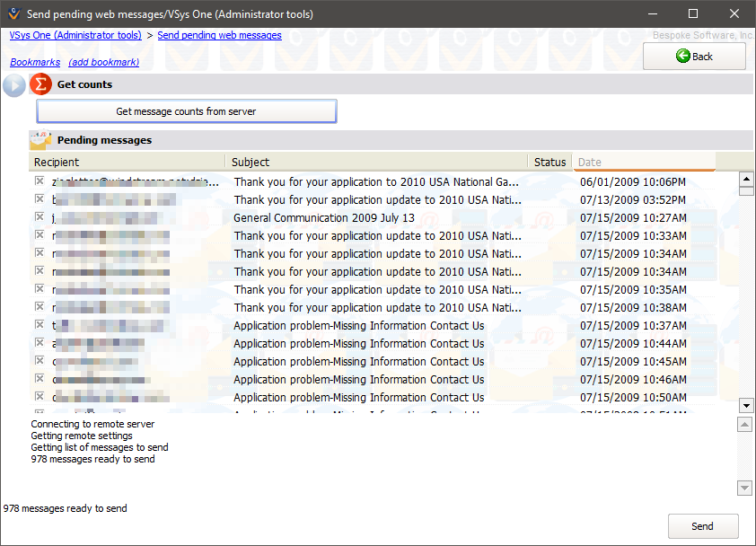Sort list by Recipient column header
This screenshot has height=546, width=756.
[126, 163]
